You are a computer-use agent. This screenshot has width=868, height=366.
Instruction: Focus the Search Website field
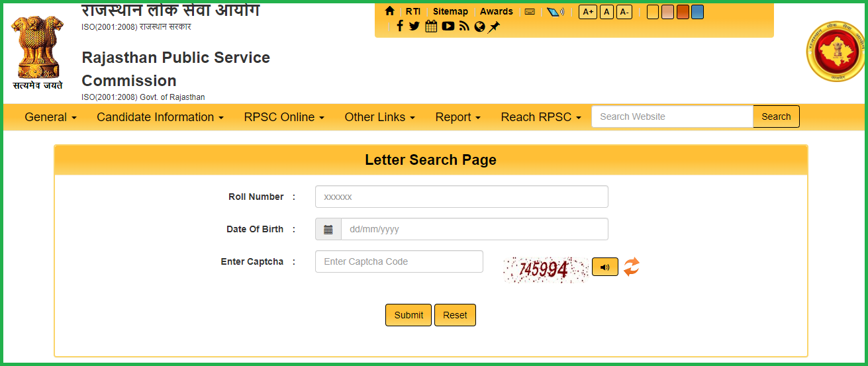(673, 116)
